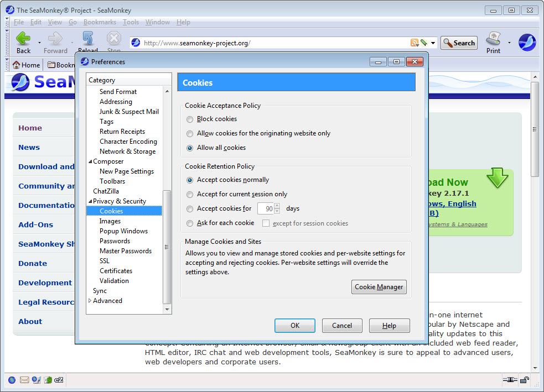Open Browser from status bar globe icon
Viewport: 544px width, 392px height.
[12, 380]
